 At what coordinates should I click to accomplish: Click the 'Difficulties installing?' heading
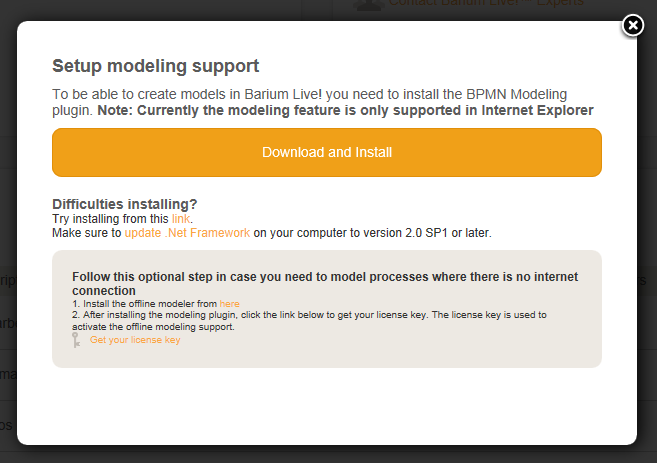tap(124, 203)
